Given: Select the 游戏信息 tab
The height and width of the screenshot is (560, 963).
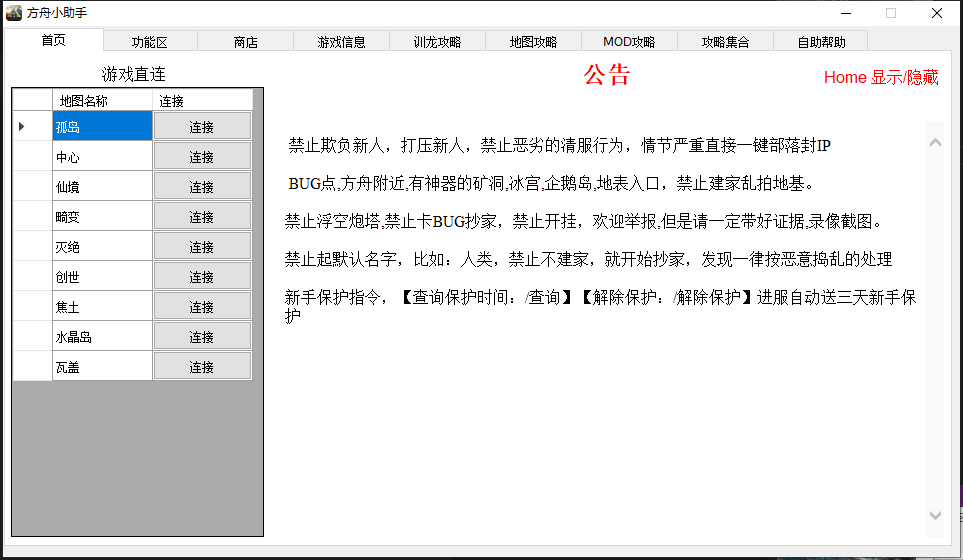Looking at the screenshot, I should (x=341, y=42).
